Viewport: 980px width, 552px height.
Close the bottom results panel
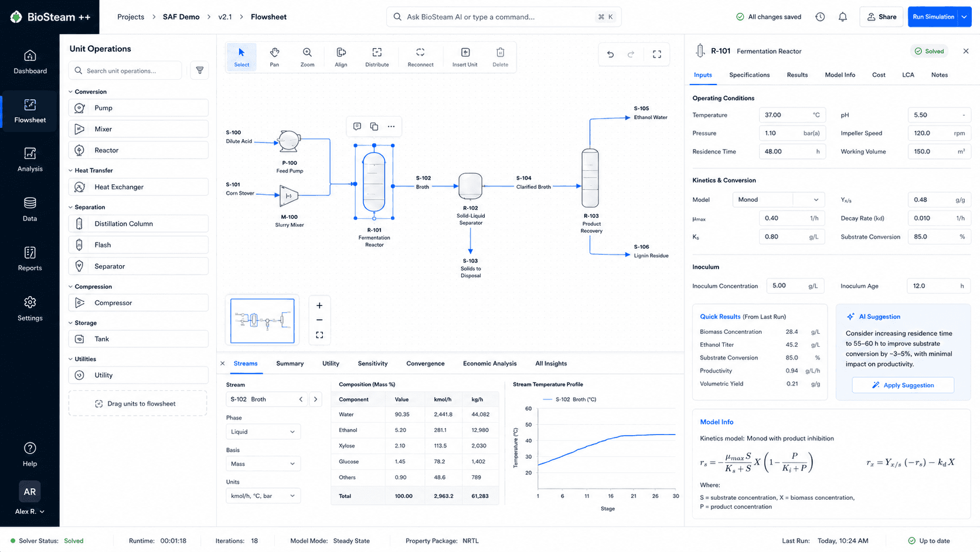coord(223,364)
